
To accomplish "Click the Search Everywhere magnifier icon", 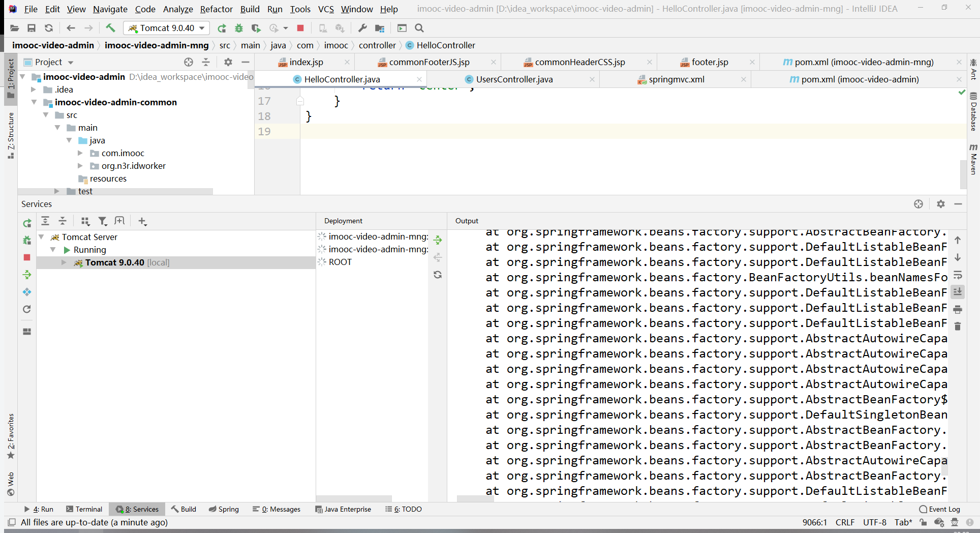I will (419, 28).
